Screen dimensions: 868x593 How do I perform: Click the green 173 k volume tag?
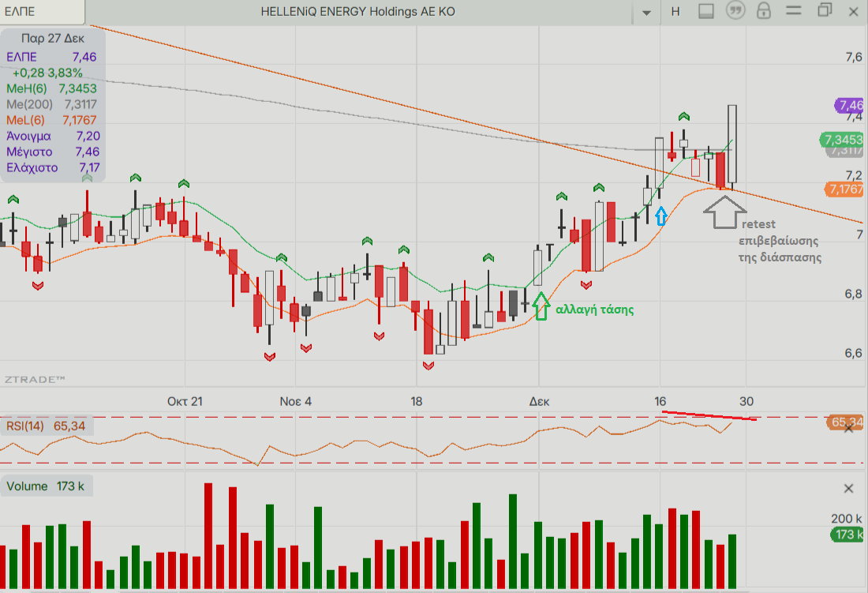(847, 535)
